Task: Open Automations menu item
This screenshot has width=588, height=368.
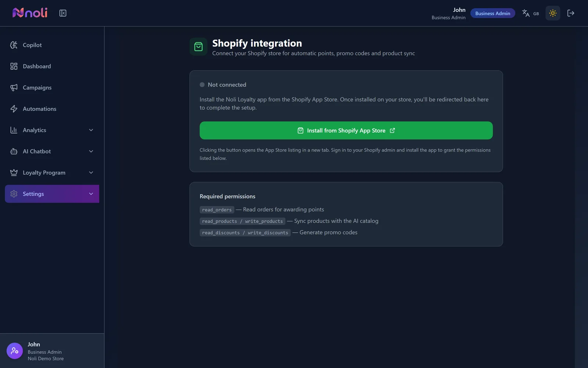Action: (52, 109)
